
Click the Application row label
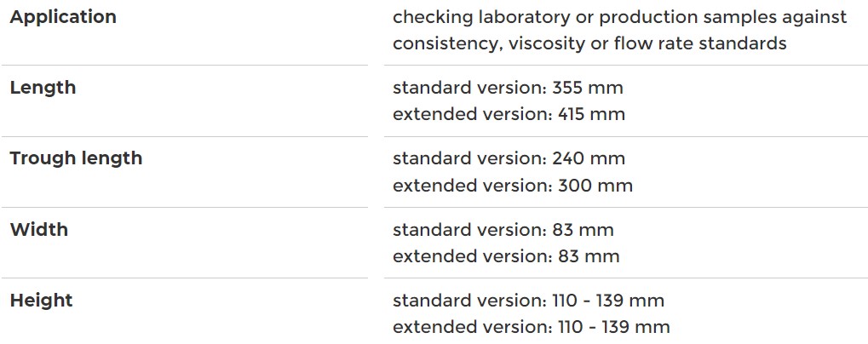[63, 17]
